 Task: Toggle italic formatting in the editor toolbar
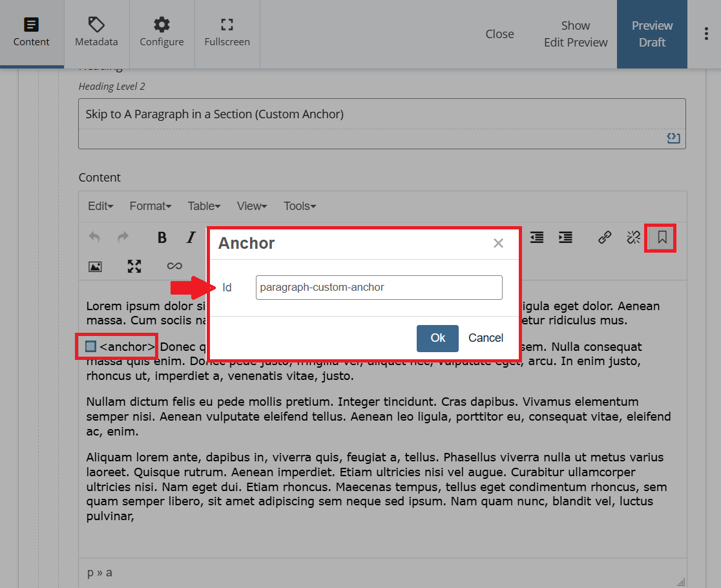191,238
